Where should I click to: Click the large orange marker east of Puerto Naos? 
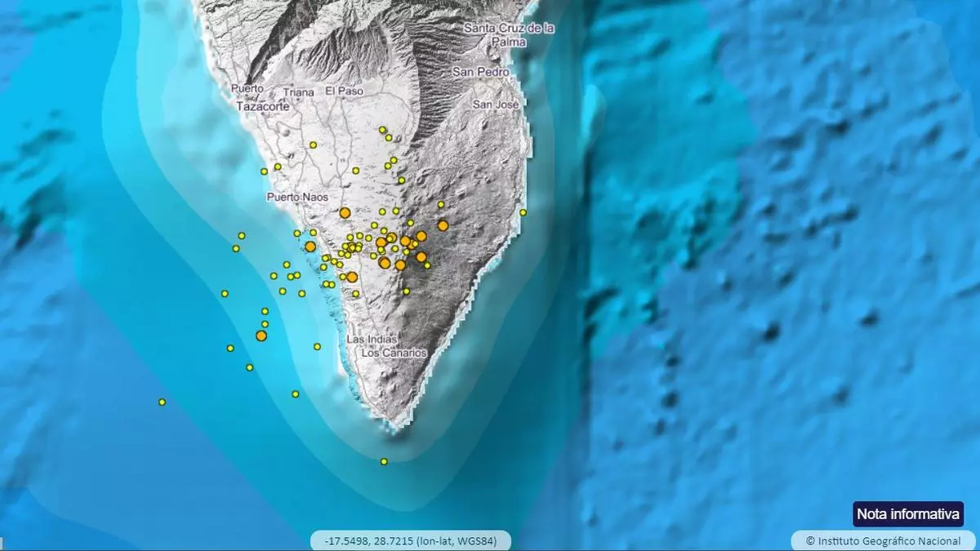coord(345,212)
